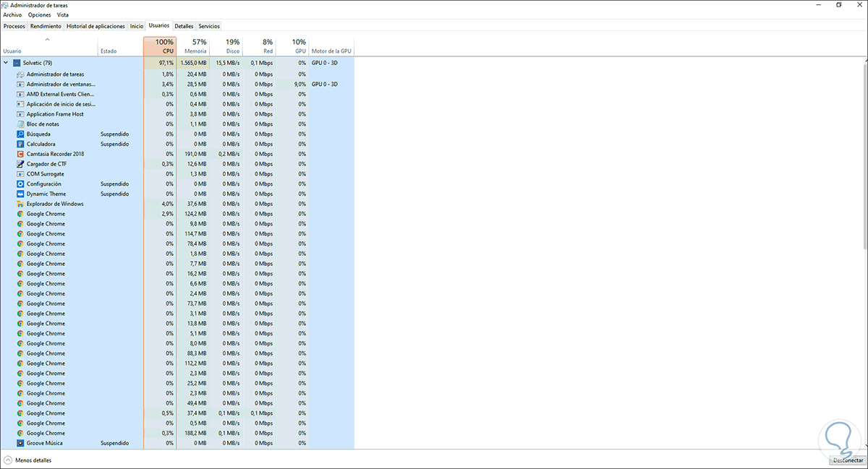Image resolution: width=868 pixels, height=469 pixels.
Task: Sort by the Motor de la GPU header
Action: pyautogui.click(x=331, y=46)
